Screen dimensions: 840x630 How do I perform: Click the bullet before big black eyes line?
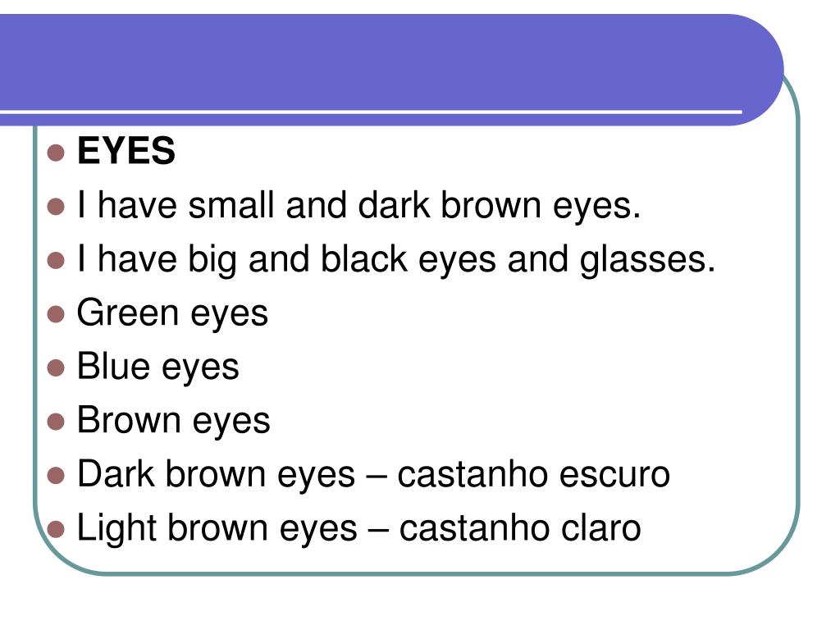coord(56,261)
